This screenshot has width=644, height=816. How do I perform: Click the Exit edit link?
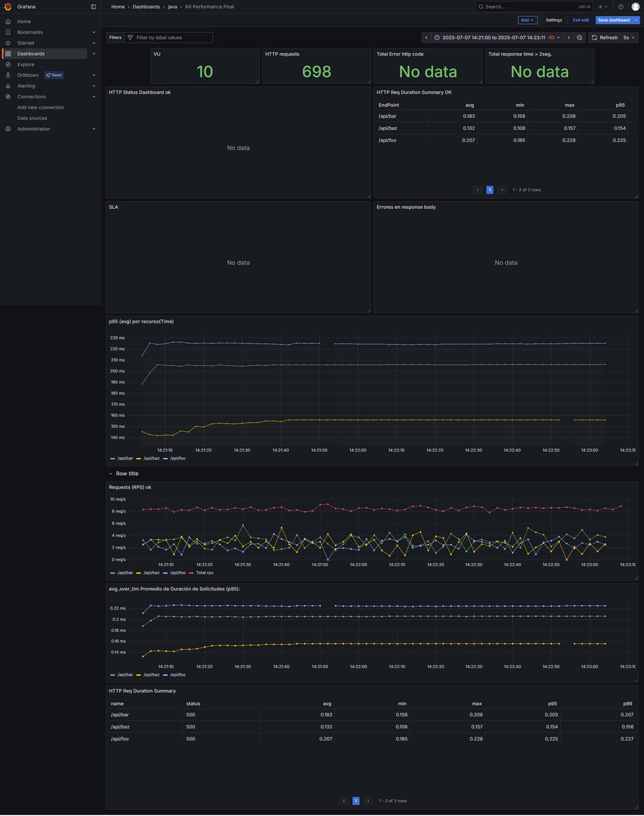581,20
